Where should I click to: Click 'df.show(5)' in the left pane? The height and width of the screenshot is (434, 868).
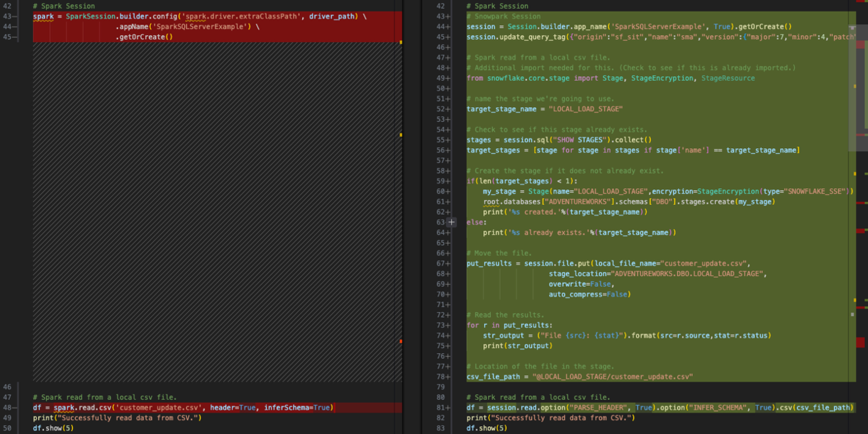(x=53, y=428)
